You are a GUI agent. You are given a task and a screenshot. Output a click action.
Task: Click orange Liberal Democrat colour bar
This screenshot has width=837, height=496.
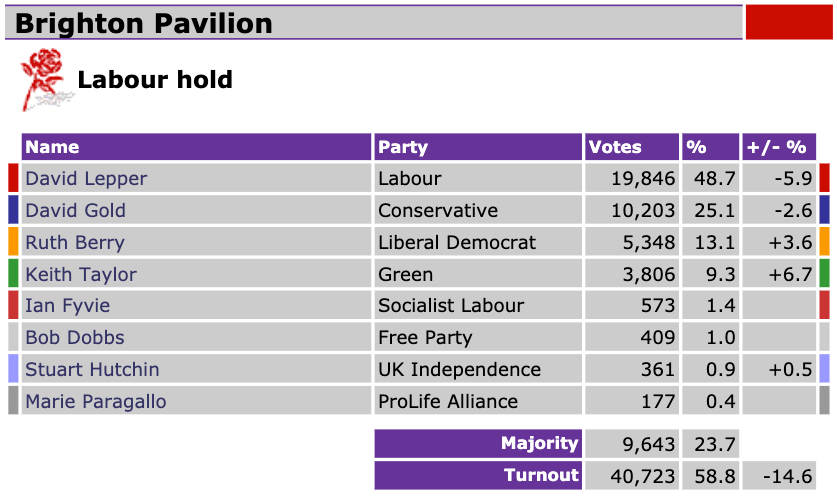click(x=13, y=243)
